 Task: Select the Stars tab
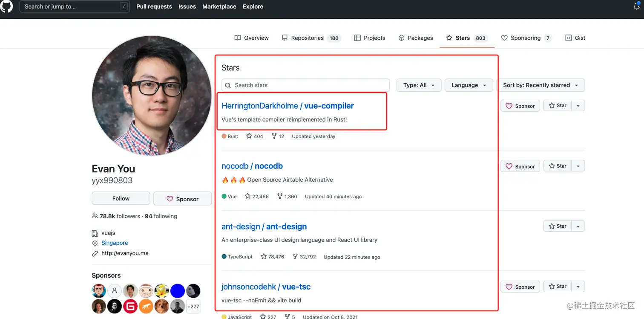point(467,38)
